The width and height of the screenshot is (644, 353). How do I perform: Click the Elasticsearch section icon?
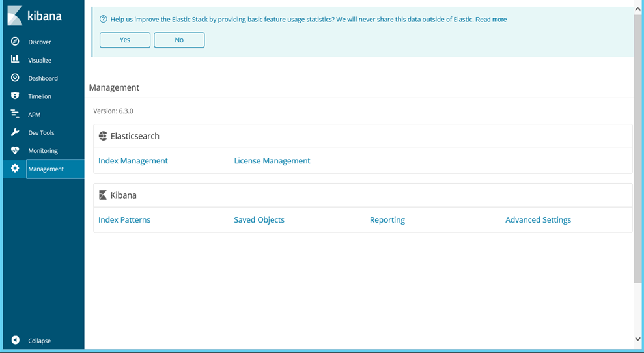click(103, 136)
